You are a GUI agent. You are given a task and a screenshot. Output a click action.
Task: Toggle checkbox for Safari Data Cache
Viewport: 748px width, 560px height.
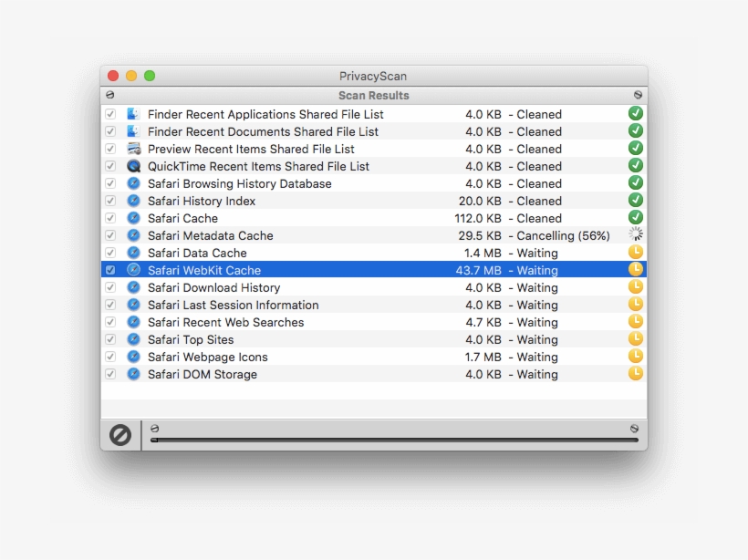[110, 253]
